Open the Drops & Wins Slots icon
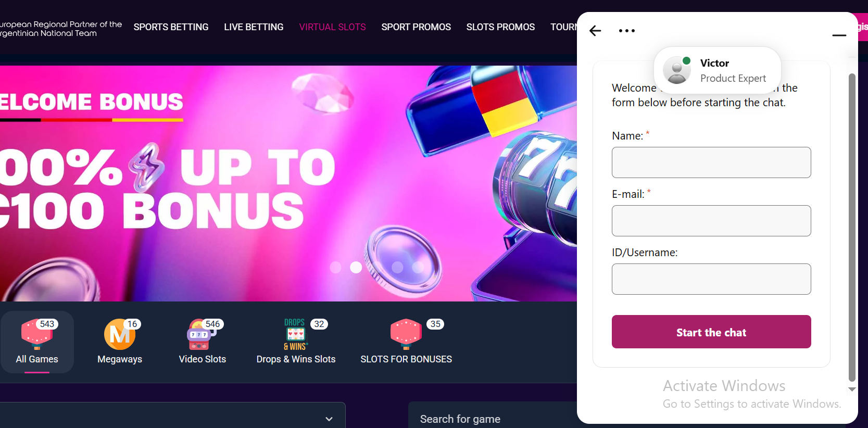868x428 pixels. 296,334
